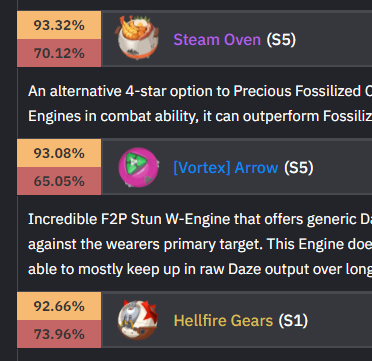Screen dimensions: 372x361
Task: Expand the Hellfire Gears row header
Action: pyautogui.click(x=237, y=320)
